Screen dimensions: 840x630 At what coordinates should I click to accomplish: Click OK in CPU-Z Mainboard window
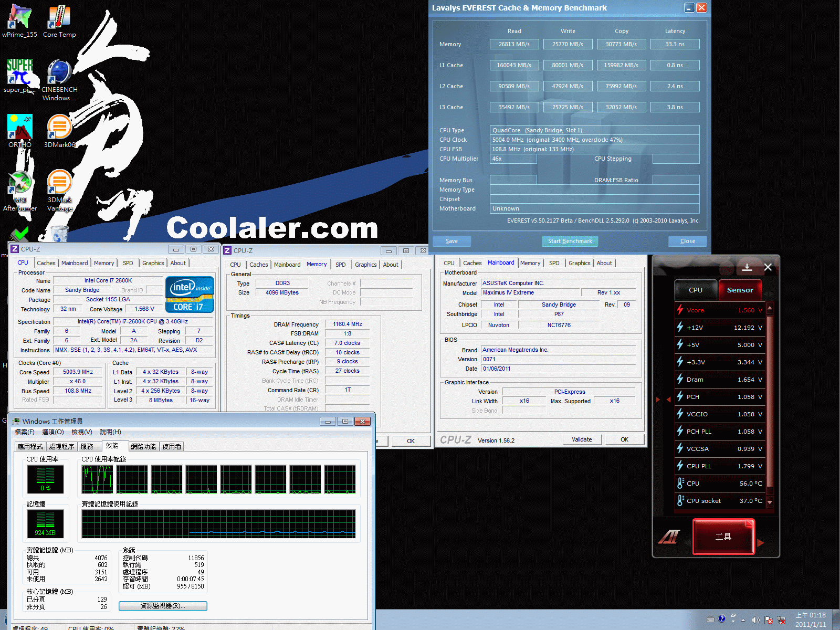pyautogui.click(x=624, y=439)
